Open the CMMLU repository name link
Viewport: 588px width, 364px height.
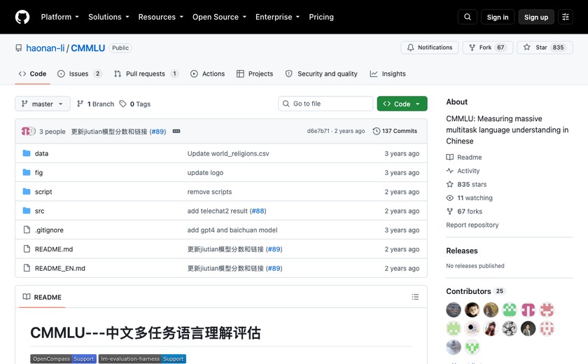tap(87, 48)
